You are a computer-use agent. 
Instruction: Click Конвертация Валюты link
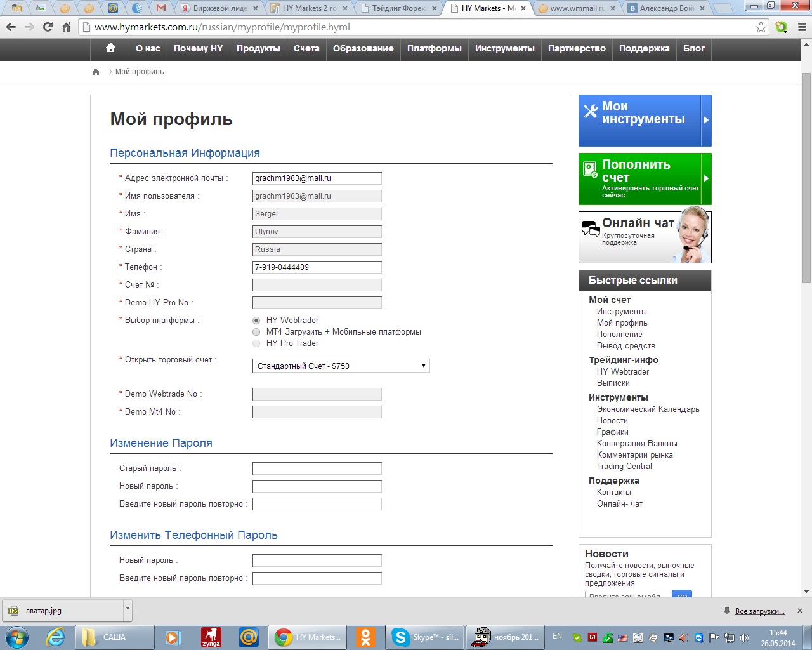point(637,443)
